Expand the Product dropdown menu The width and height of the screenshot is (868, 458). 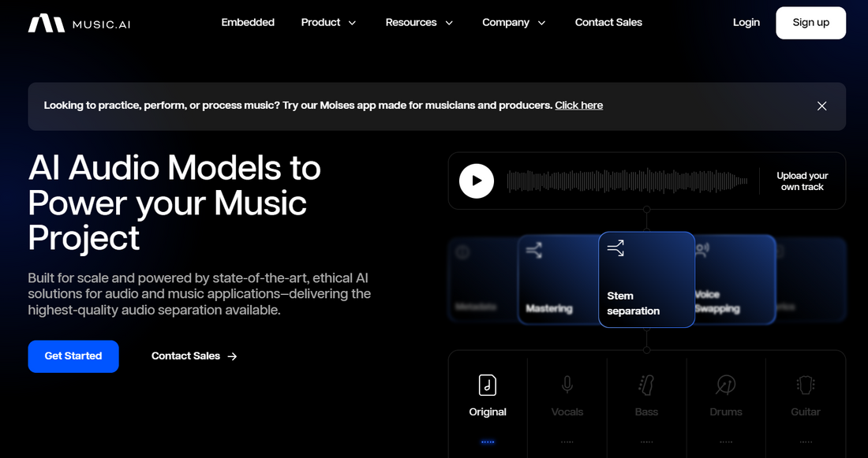pos(328,23)
